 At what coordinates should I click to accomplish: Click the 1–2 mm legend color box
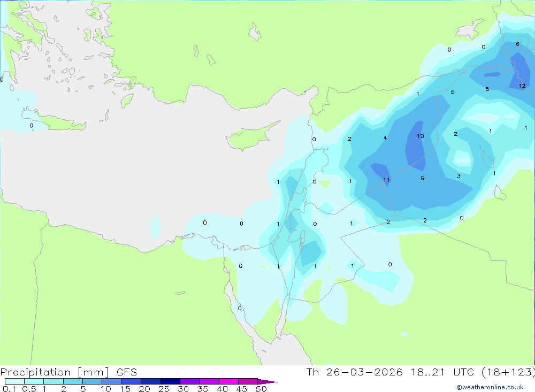(x=53, y=381)
